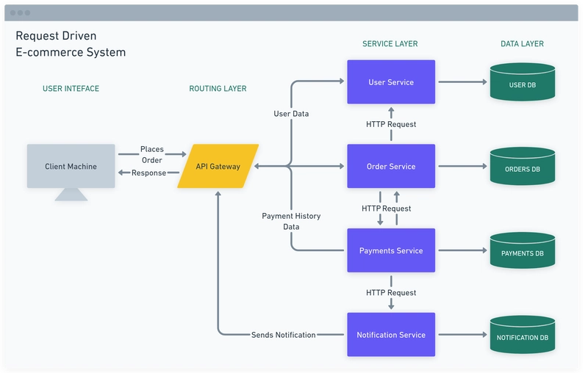Select the Payments Service block
The height and width of the screenshot is (373, 588).
(x=390, y=250)
